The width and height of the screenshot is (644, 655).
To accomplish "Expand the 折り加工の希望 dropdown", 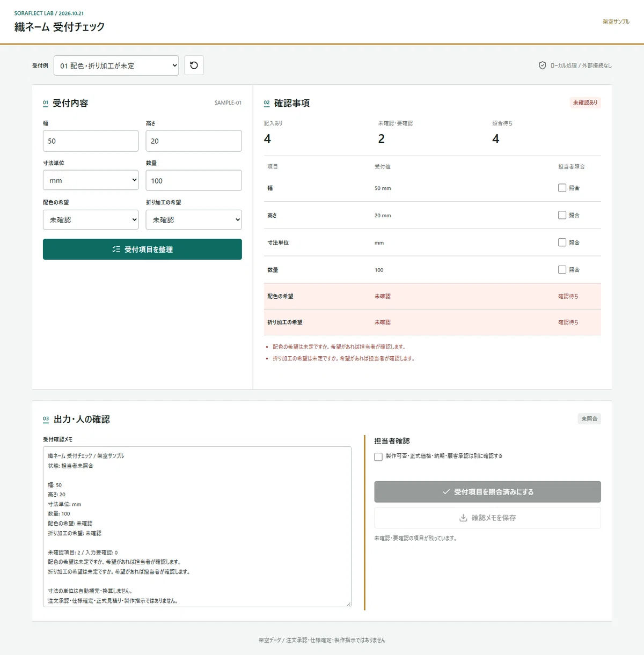I will point(194,219).
